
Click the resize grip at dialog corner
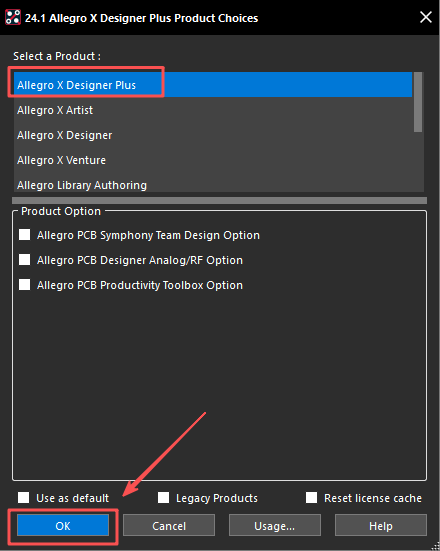435,546
